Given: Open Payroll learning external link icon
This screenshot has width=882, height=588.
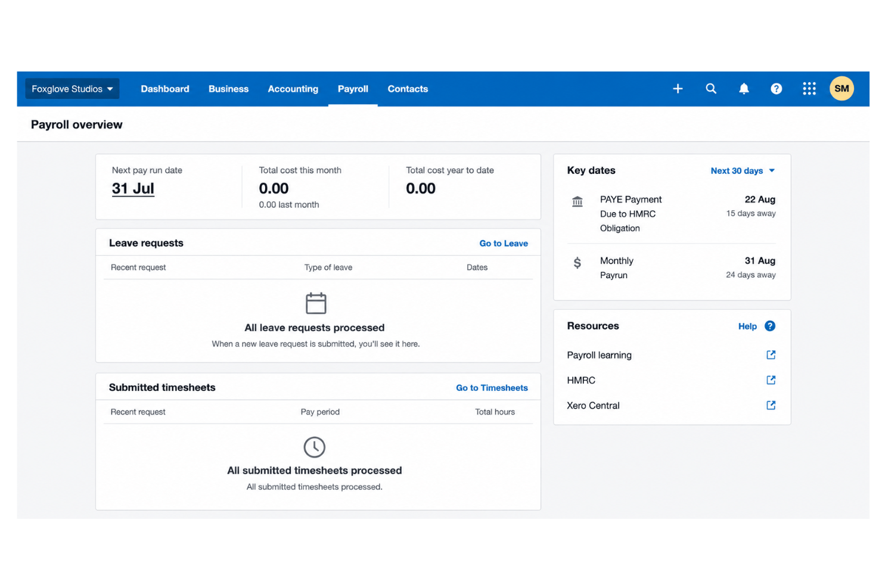Looking at the screenshot, I should (771, 355).
